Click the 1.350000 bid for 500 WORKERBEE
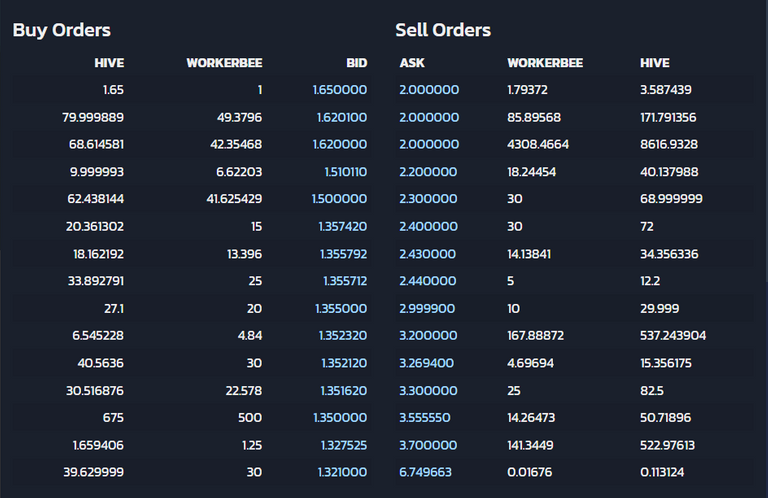The width and height of the screenshot is (768, 498). coord(340,418)
